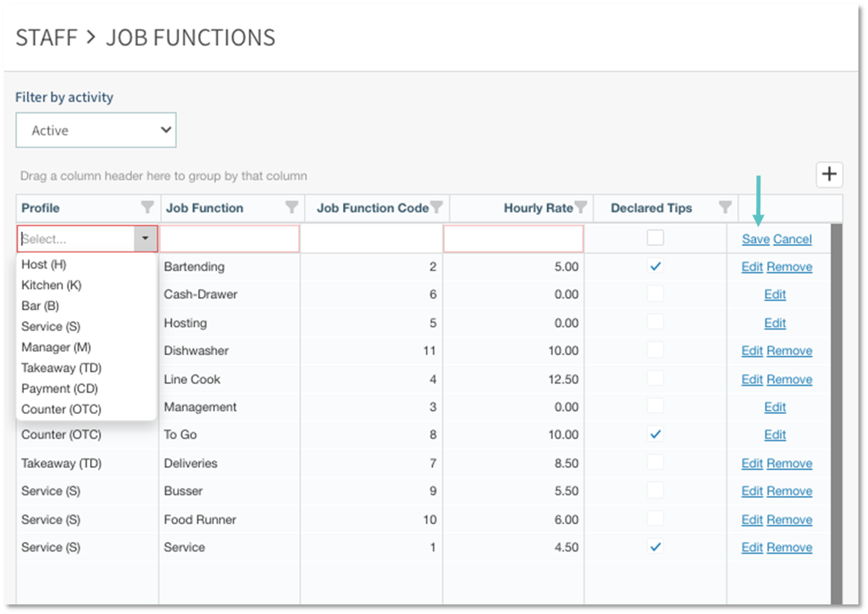Choose Service (S) from profile list
Screen dimensions: 868x614
[x=51, y=326]
